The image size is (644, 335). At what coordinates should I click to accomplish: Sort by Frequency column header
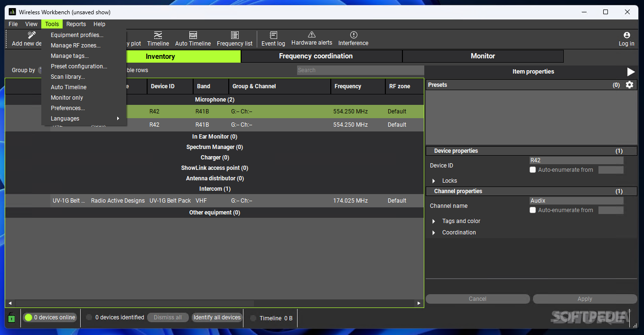pyautogui.click(x=358, y=86)
